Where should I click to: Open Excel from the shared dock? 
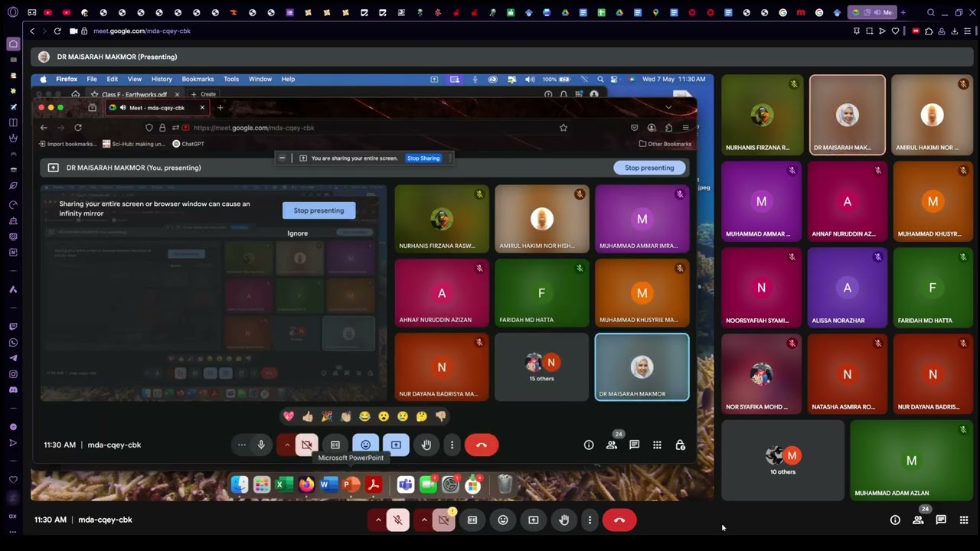tap(284, 484)
